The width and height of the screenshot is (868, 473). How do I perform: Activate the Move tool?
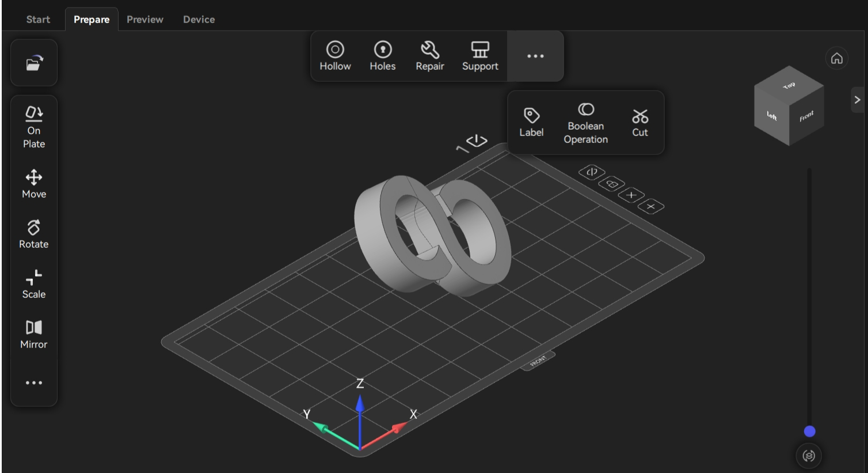click(34, 184)
